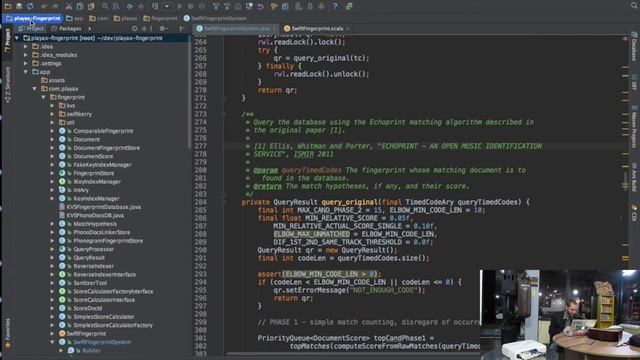Image resolution: width=640 pixels, height=360 pixels.
Task: Select the assets folder
Action: (53, 80)
